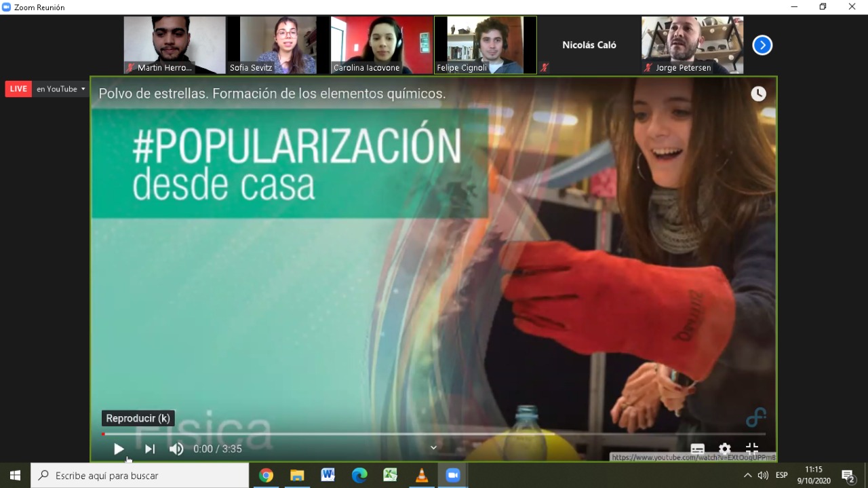The image size is (868, 488).
Task: Mute the video volume speaker icon
Action: [176, 449]
